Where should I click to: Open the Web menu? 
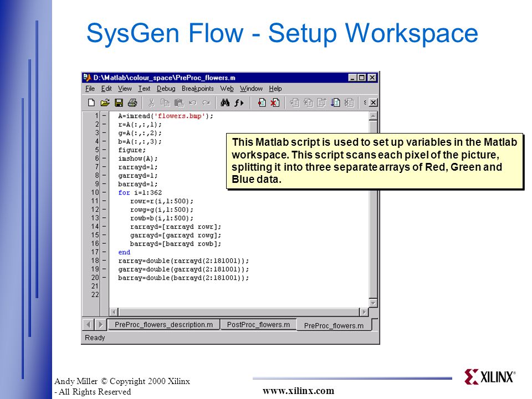pos(227,89)
